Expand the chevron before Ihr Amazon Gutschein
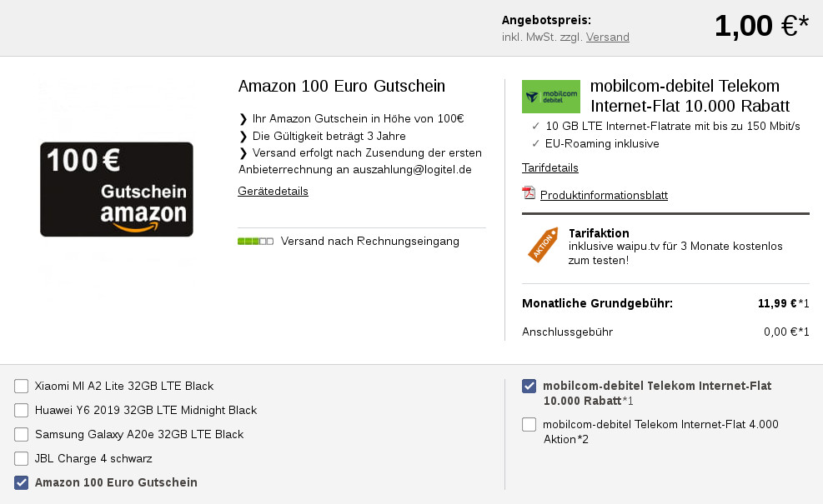The width and height of the screenshot is (823, 504). [242, 119]
